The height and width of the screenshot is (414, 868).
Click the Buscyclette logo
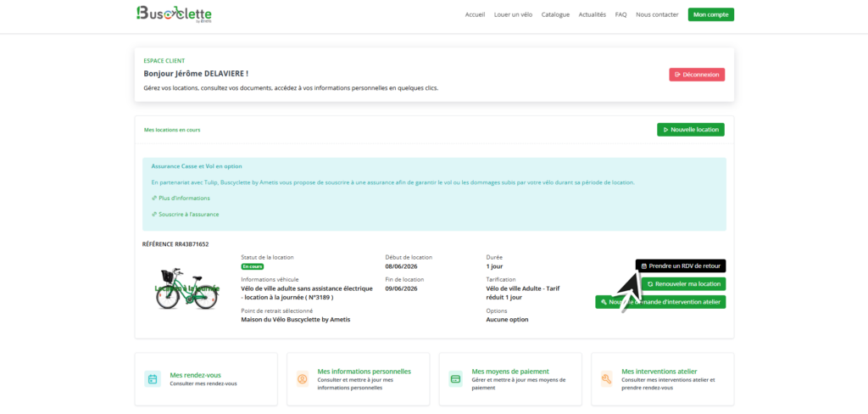tap(174, 14)
